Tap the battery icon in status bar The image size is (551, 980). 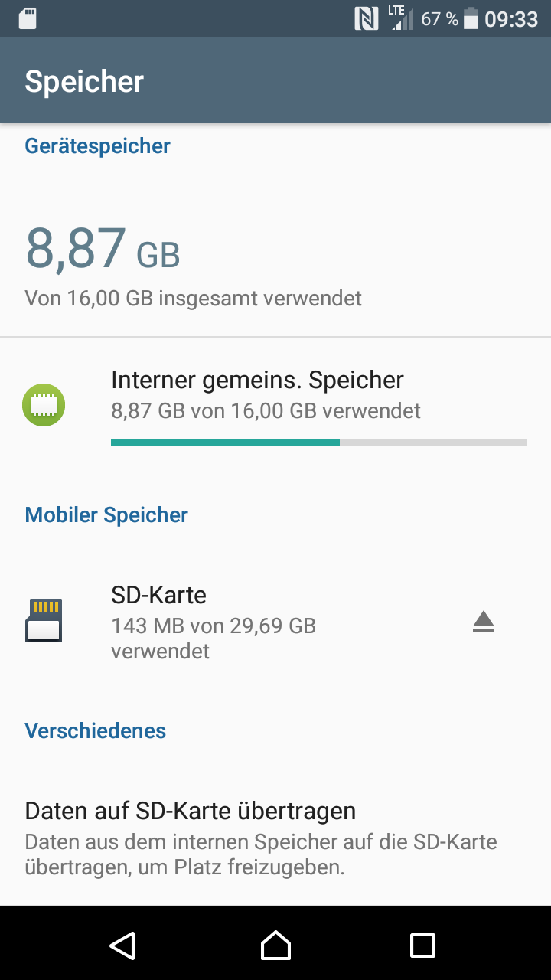[x=471, y=18]
